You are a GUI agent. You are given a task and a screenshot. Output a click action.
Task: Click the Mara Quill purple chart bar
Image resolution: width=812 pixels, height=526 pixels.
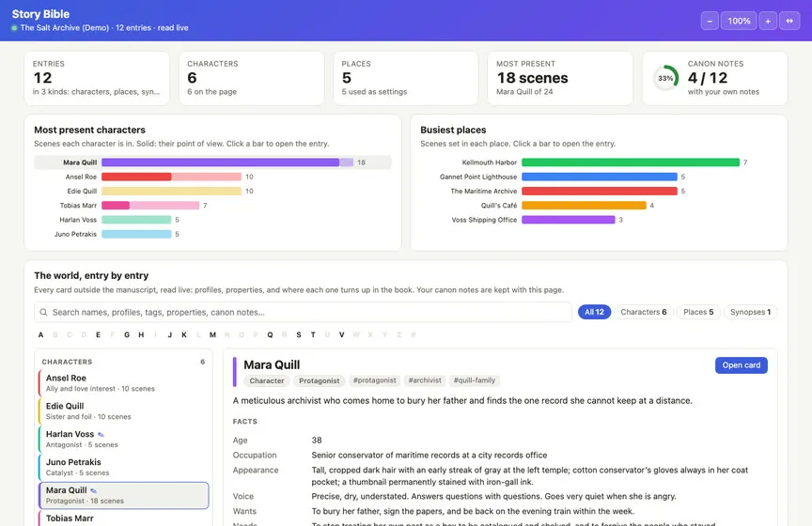(227, 162)
